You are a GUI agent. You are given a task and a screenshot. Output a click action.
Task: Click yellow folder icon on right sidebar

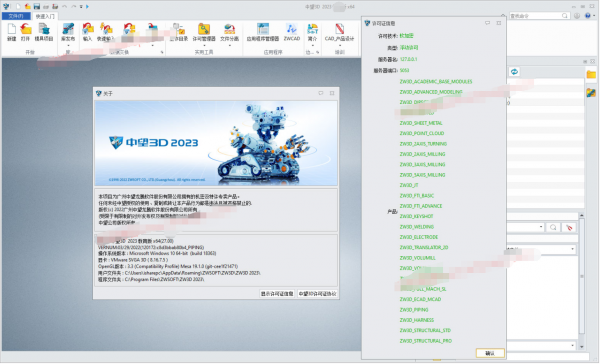[x=591, y=74]
